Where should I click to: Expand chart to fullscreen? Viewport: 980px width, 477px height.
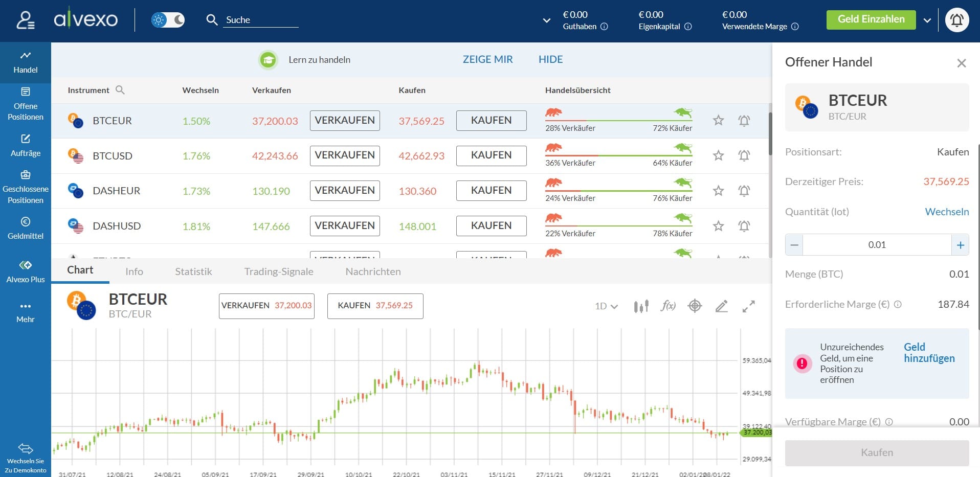(749, 306)
